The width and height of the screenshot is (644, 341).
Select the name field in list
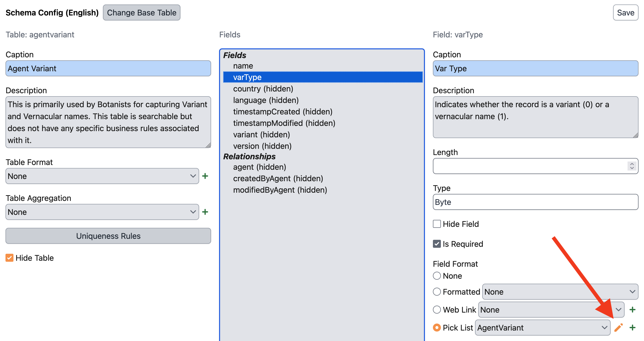click(243, 66)
